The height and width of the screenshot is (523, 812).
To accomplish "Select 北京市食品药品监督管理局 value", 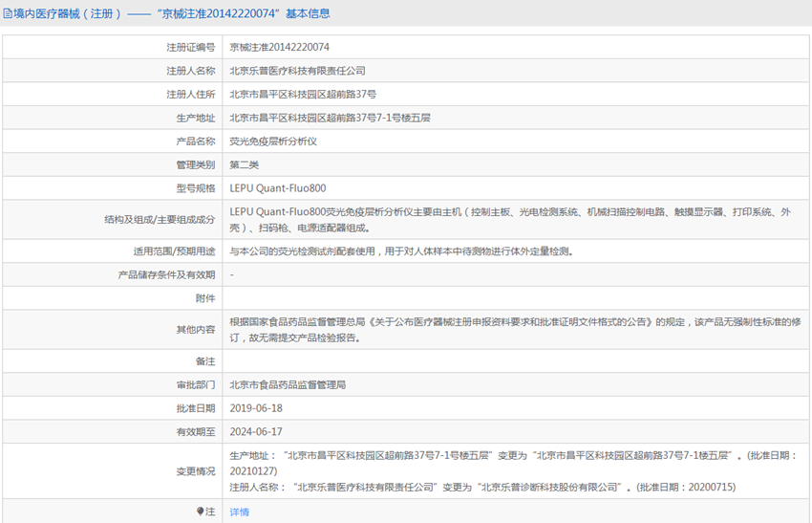I will (x=288, y=384).
